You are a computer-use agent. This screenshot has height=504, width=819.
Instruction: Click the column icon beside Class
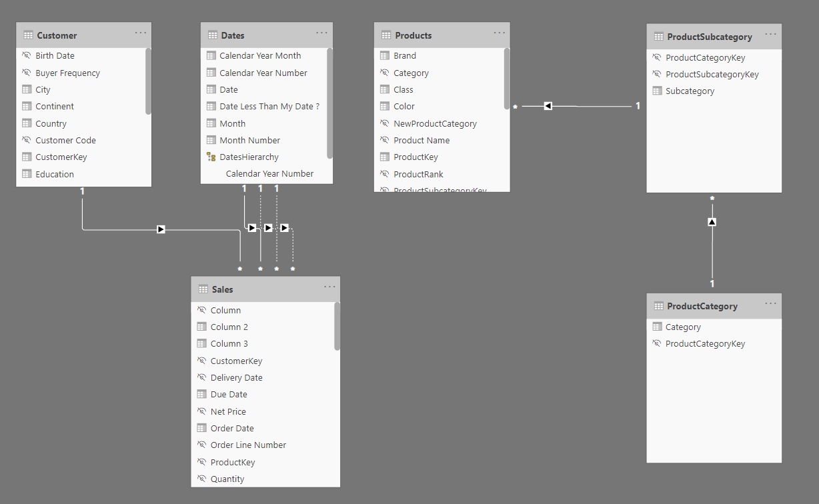pos(385,89)
